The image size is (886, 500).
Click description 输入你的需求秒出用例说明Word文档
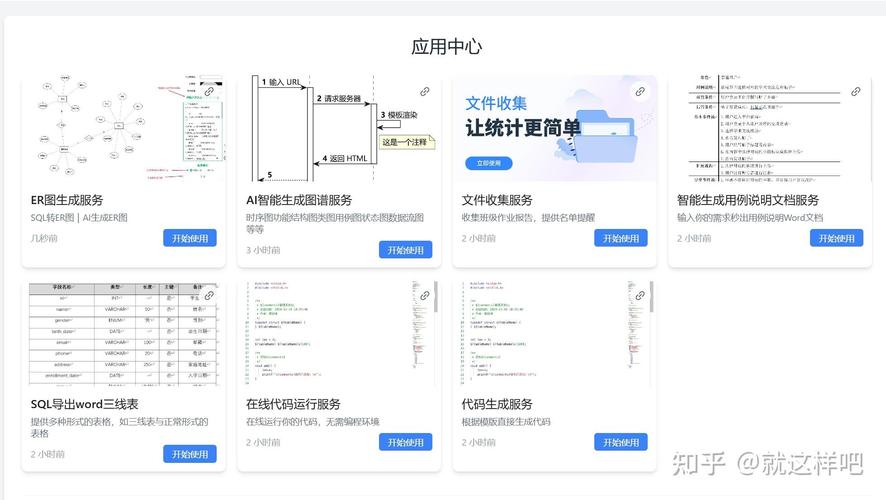click(750, 218)
